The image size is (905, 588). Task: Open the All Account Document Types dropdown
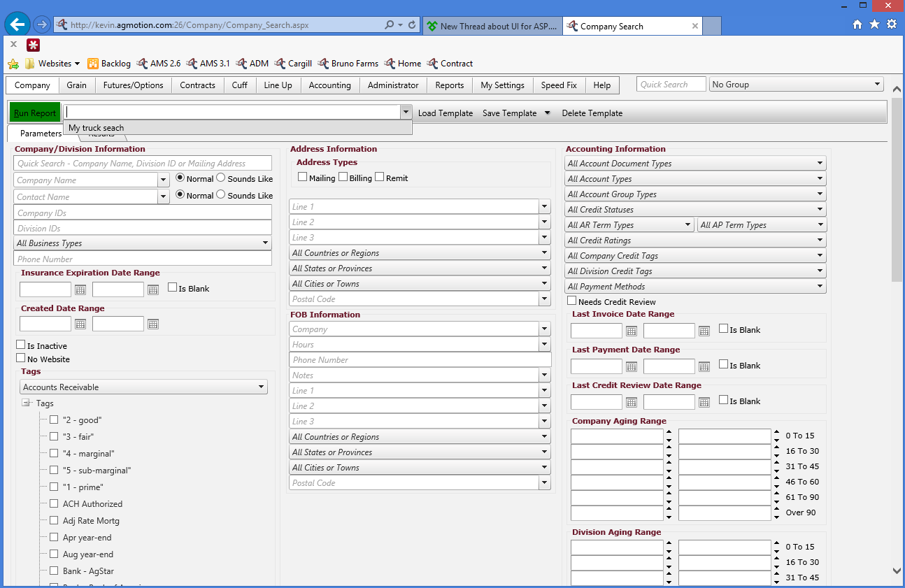695,164
